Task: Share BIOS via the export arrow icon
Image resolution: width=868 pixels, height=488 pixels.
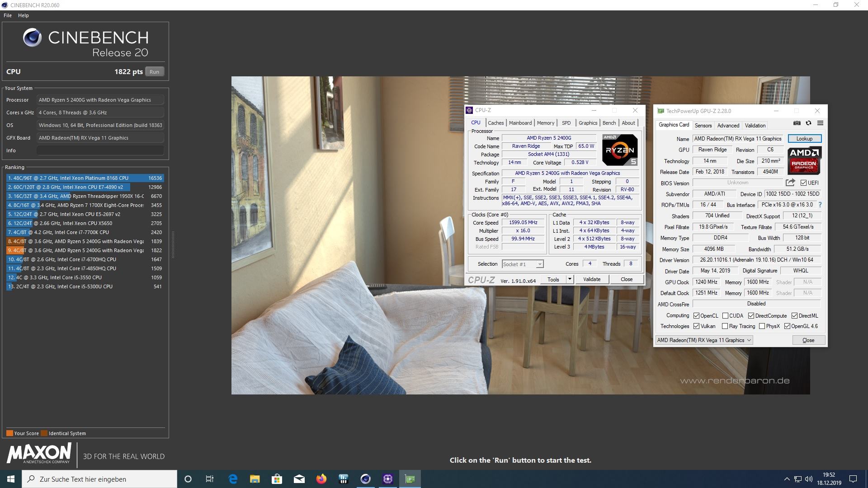Action: coord(790,183)
